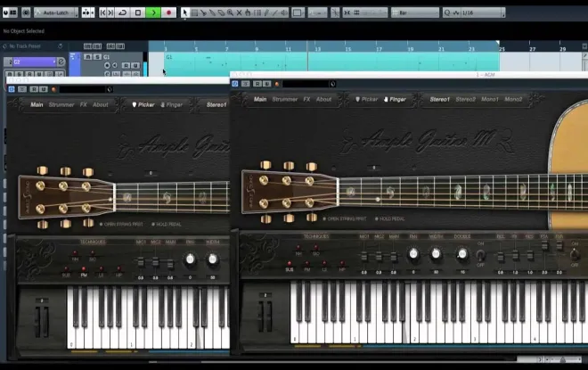Open FX tab in right AGM window
The image size is (588, 370).
[x=306, y=100]
